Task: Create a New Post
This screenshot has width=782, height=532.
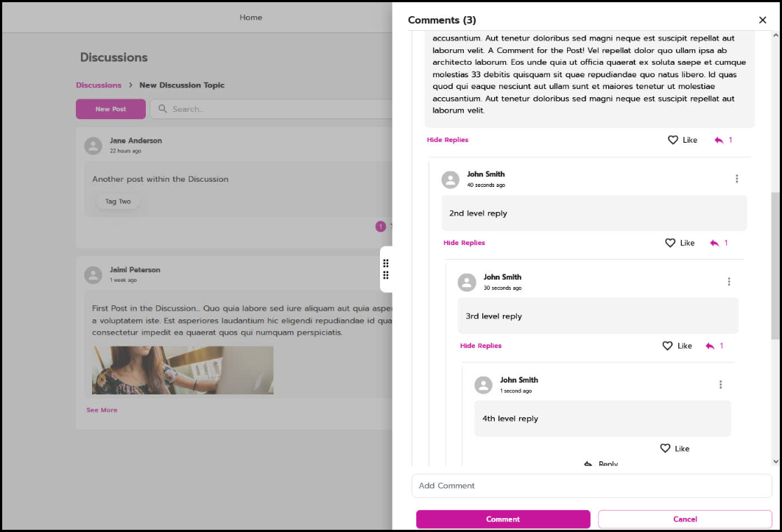Action: tap(110, 109)
